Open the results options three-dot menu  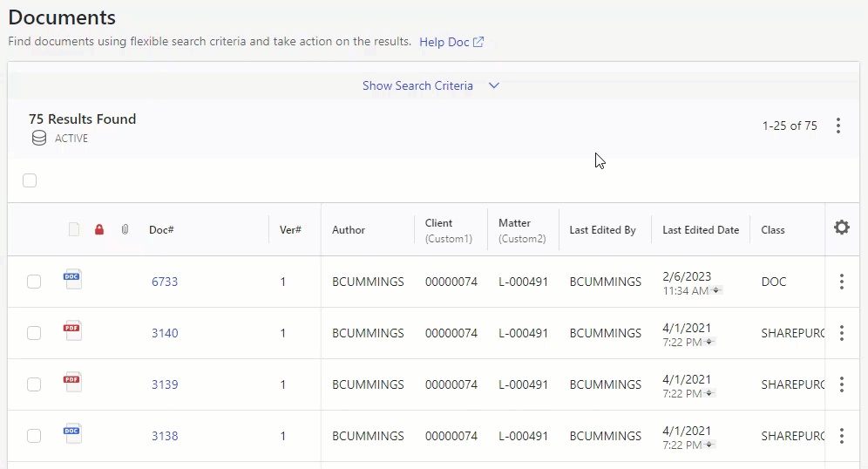pos(837,126)
